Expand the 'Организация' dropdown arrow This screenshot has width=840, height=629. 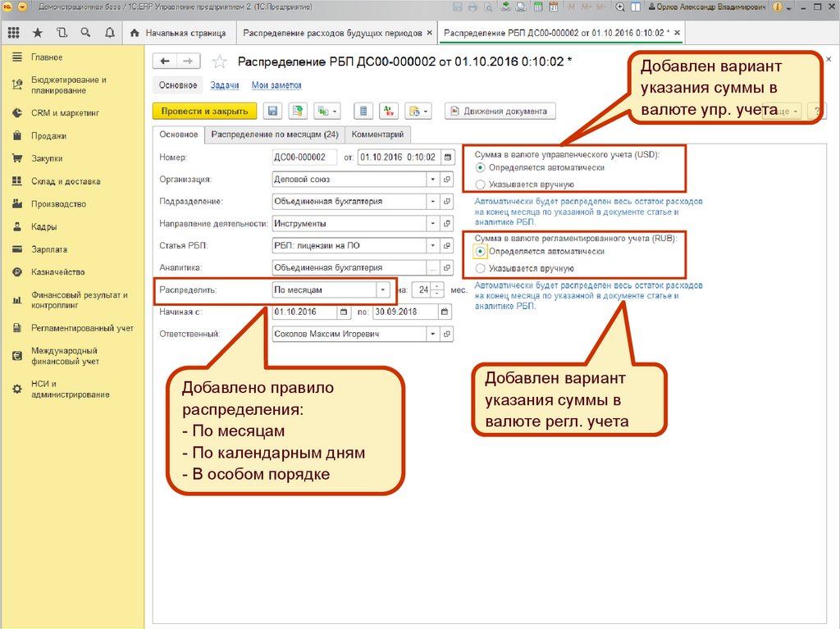(x=432, y=179)
